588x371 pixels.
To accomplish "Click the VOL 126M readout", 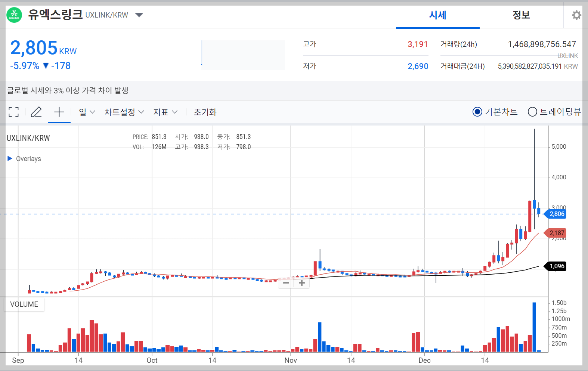I will [x=149, y=147].
